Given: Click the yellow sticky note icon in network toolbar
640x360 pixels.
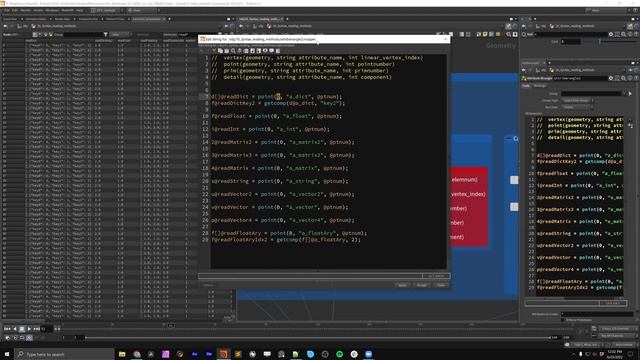Looking at the screenshot, I should 484,35.
